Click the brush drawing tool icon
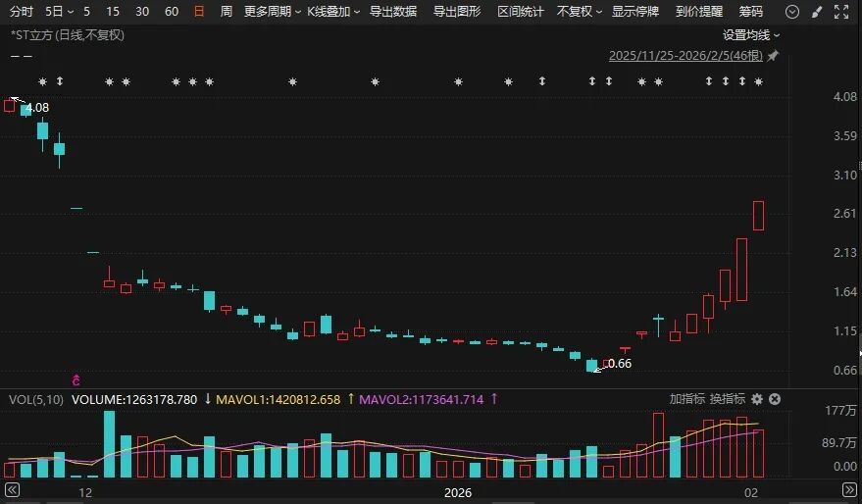The image size is (862, 504). 817,12
